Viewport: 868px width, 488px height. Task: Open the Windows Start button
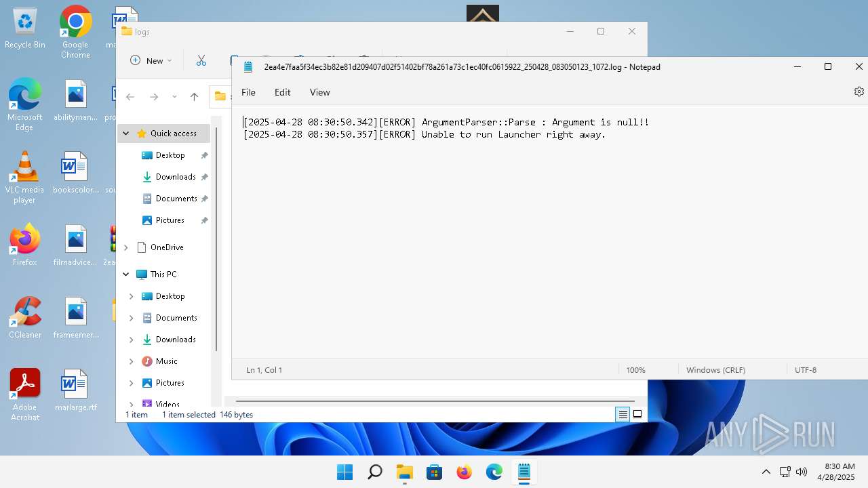[x=344, y=472]
